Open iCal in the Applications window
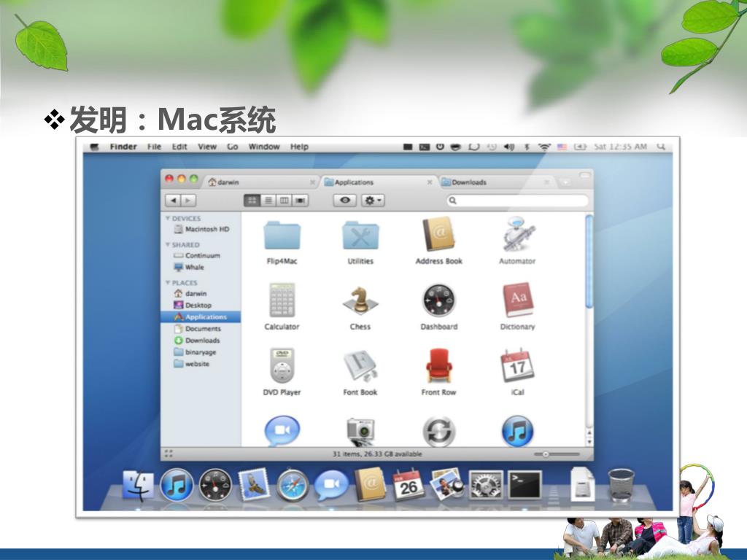Screen dimensions: 747x560 [x=517, y=365]
